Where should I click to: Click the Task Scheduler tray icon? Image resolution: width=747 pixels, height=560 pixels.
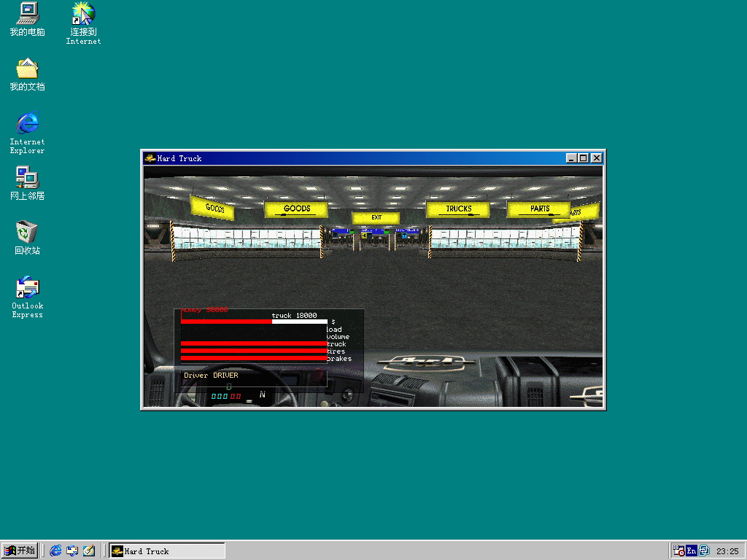pyautogui.click(x=678, y=551)
